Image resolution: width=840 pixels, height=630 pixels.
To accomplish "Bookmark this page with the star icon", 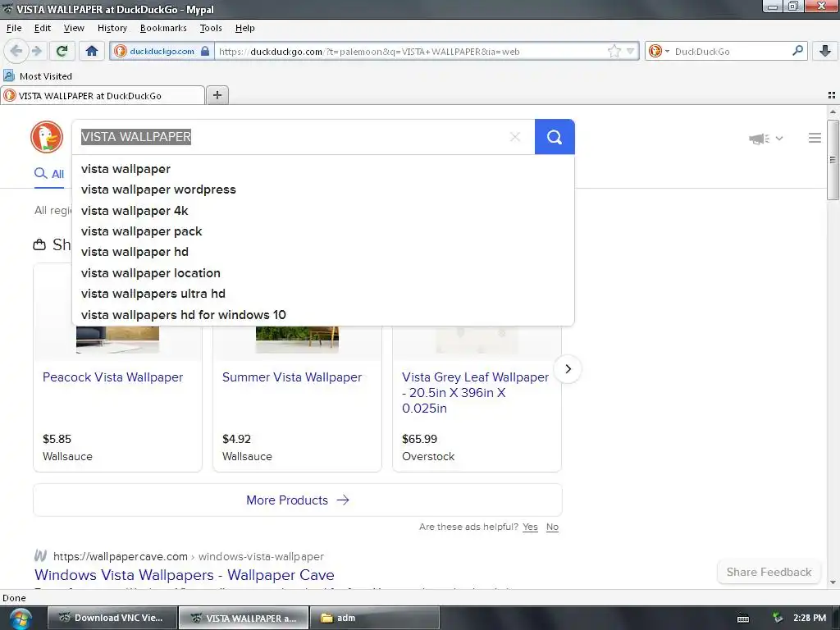I will click(x=614, y=52).
